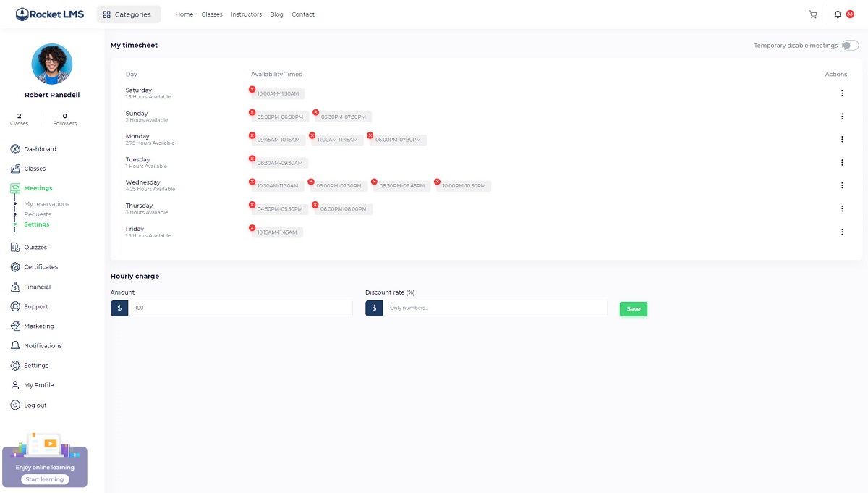
Task: Open the notifications bell in header
Action: 838,14
